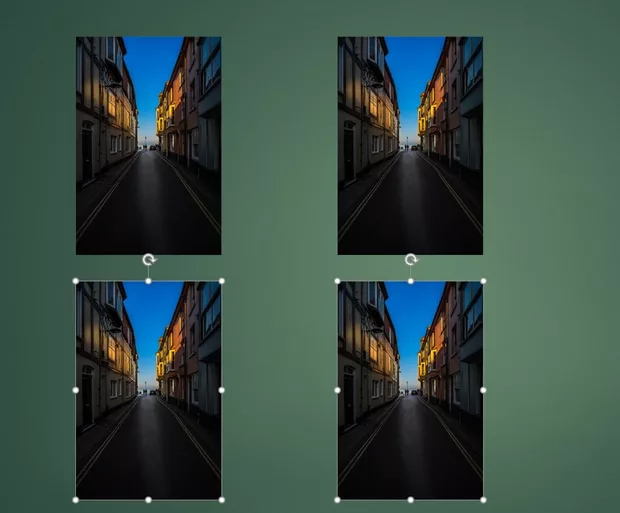Click top-left corner handle of lower-right picture

[x=338, y=281]
